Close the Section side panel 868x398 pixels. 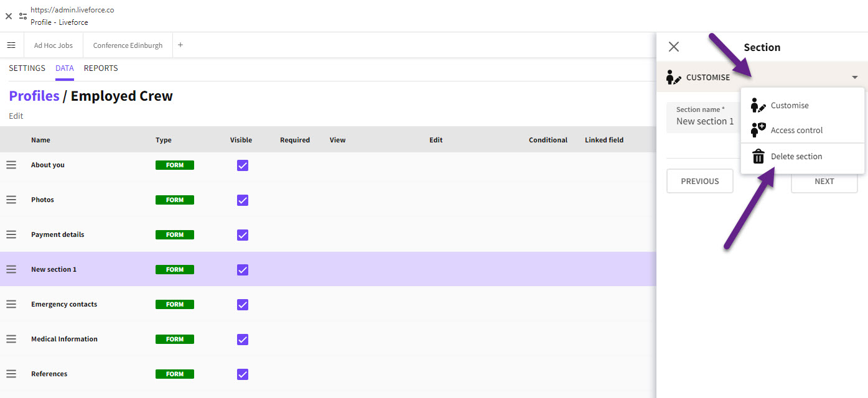673,47
